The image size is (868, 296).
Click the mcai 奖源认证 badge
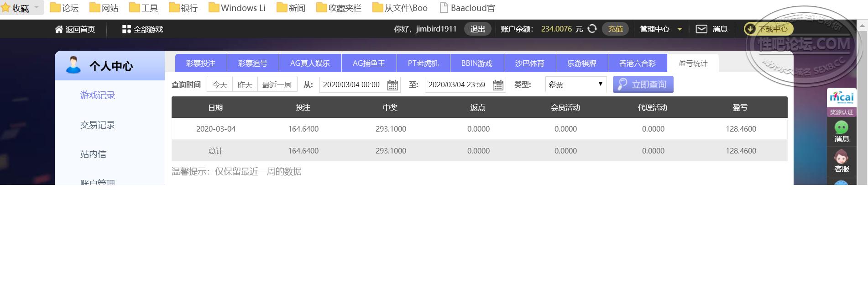(842, 102)
